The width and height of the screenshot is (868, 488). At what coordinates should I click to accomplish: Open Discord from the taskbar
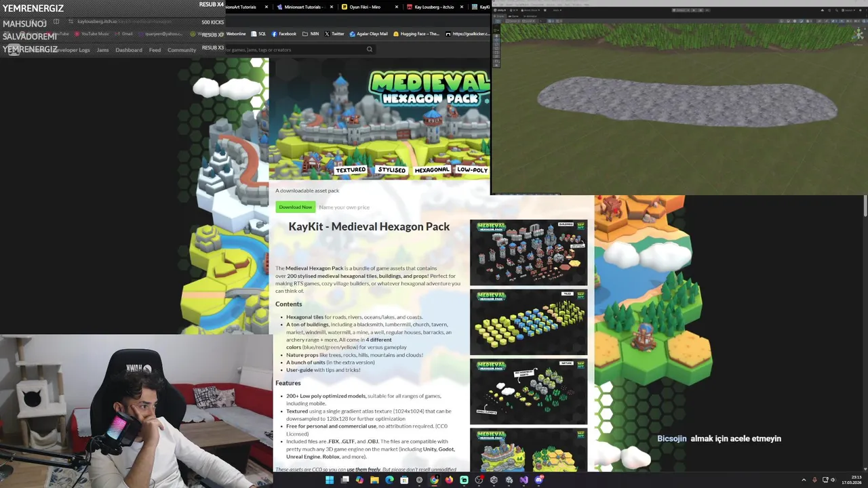click(x=538, y=480)
